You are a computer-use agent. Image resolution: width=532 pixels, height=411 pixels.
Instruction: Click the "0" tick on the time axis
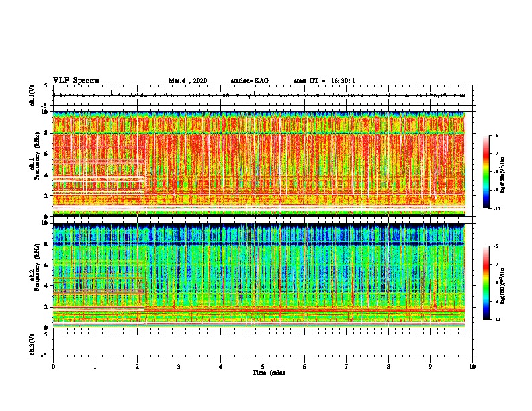click(53, 367)
